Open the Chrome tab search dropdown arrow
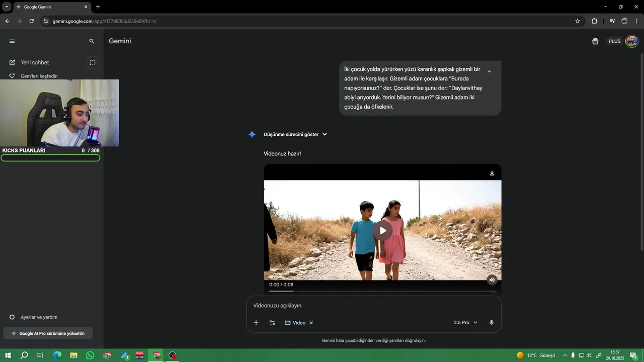Image resolution: width=644 pixels, height=362 pixels. coord(7,7)
